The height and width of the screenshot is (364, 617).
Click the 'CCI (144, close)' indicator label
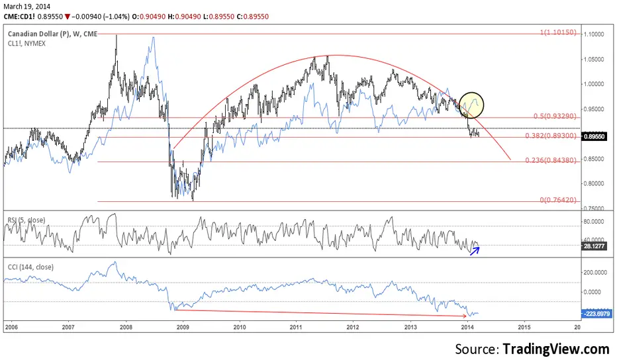click(x=30, y=267)
